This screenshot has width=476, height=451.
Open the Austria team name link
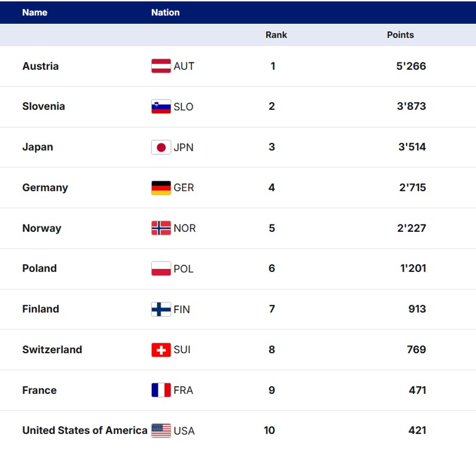click(x=40, y=66)
